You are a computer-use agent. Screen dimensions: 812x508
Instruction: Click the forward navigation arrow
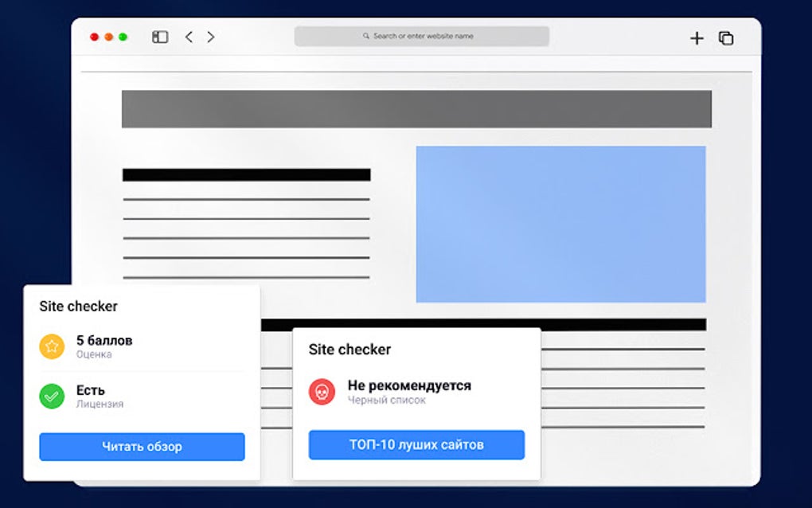210,37
